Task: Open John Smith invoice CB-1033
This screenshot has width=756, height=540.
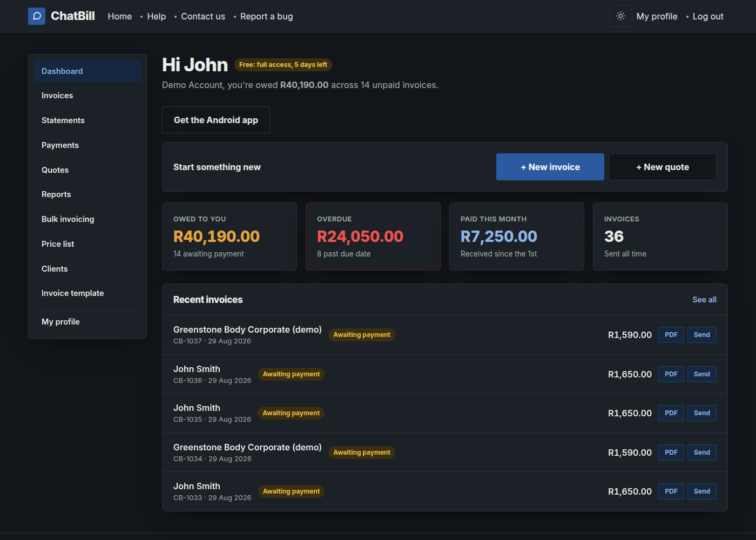Action: [212, 491]
